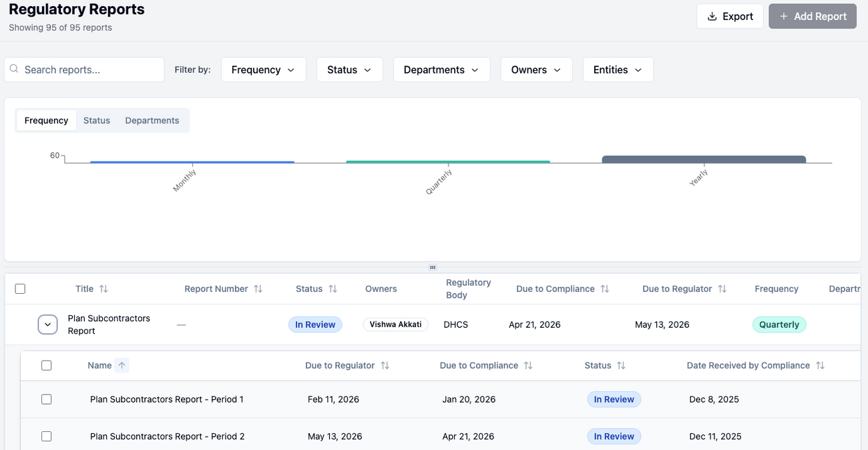The width and height of the screenshot is (868, 450).
Task: Click the magnifier icon in search box
Action: click(x=14, y=69)
